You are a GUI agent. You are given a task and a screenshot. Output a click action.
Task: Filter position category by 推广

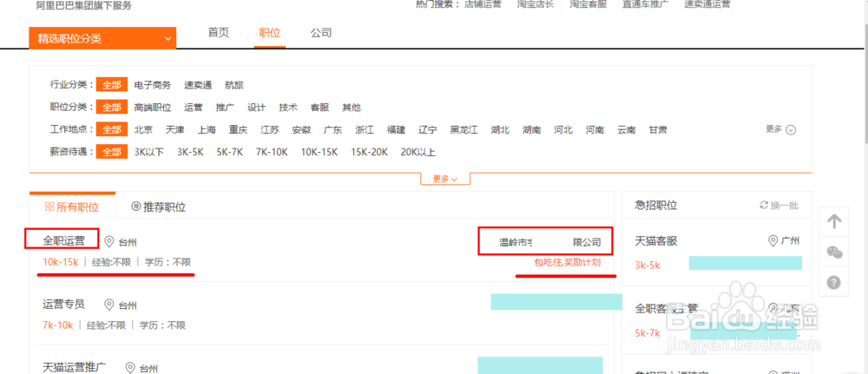pos(225,108)
